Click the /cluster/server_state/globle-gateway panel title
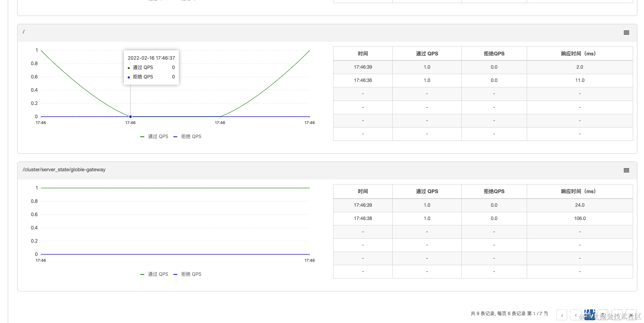 click(64, 170)
